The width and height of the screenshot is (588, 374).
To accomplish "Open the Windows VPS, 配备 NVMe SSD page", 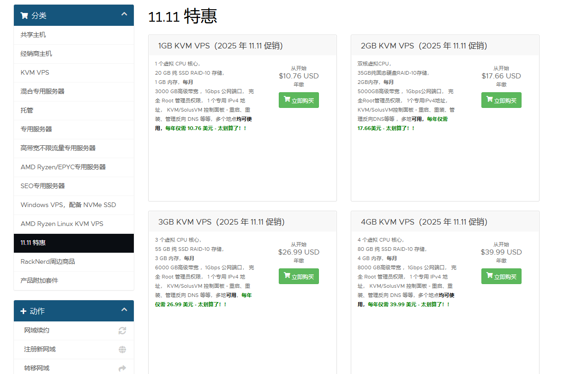I will tap(68, 205).
